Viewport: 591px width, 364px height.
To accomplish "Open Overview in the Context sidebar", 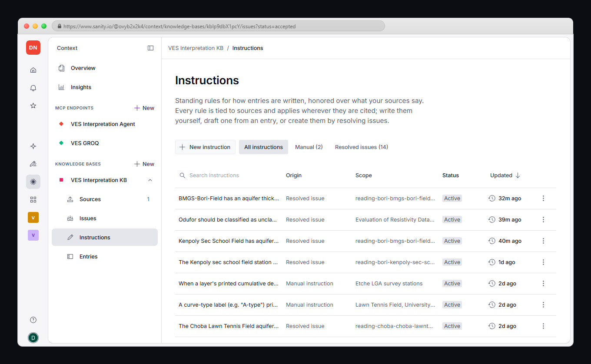I will 105,68.
